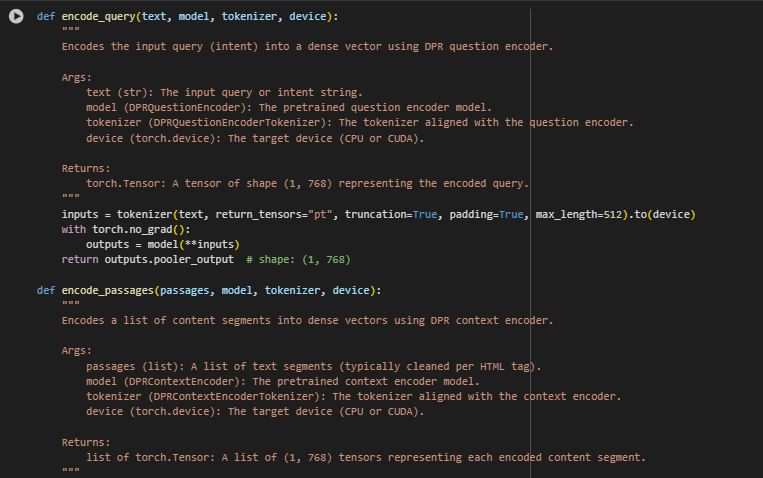Image resolution: width=763 pixels, height=478 pixels.
Task: Click the outputs = model(**inputs) line
Action: click(163, 244)
